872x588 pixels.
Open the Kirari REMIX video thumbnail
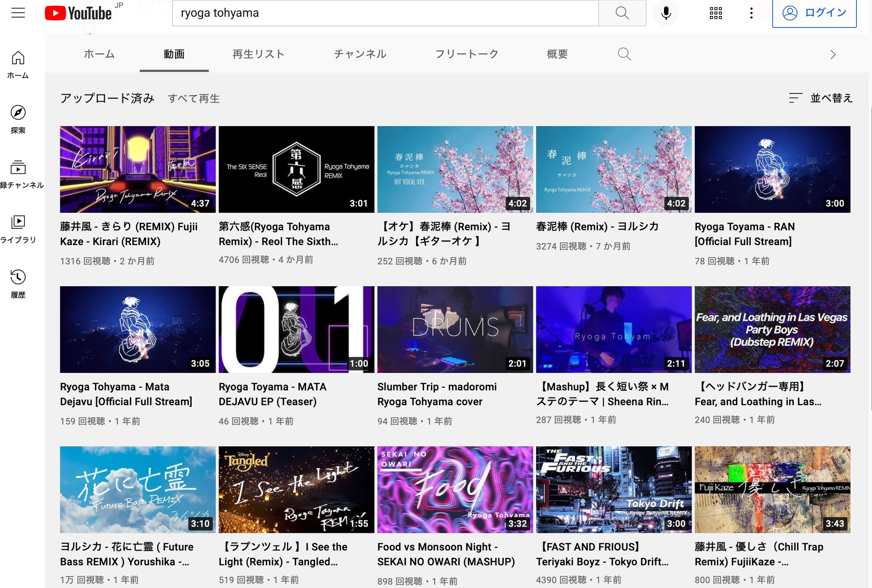pyautogui.click(x=137, y=169)
